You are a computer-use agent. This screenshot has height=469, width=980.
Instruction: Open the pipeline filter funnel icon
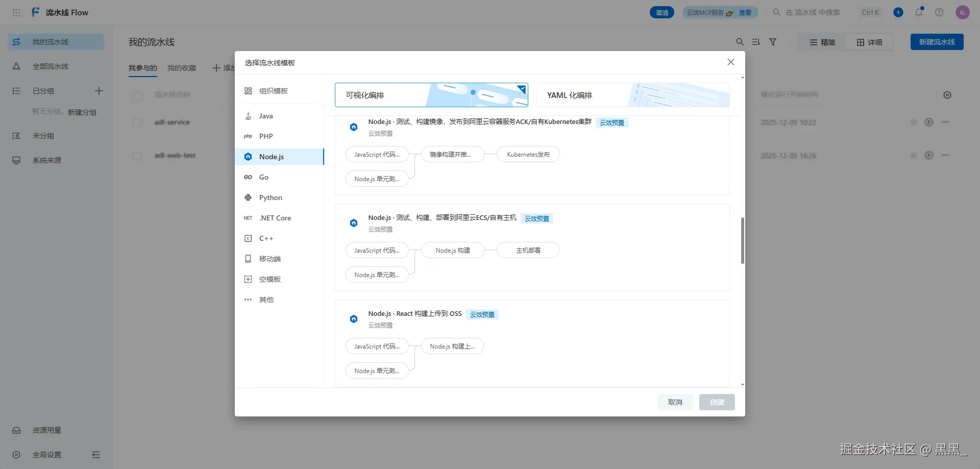click(773, 42)
